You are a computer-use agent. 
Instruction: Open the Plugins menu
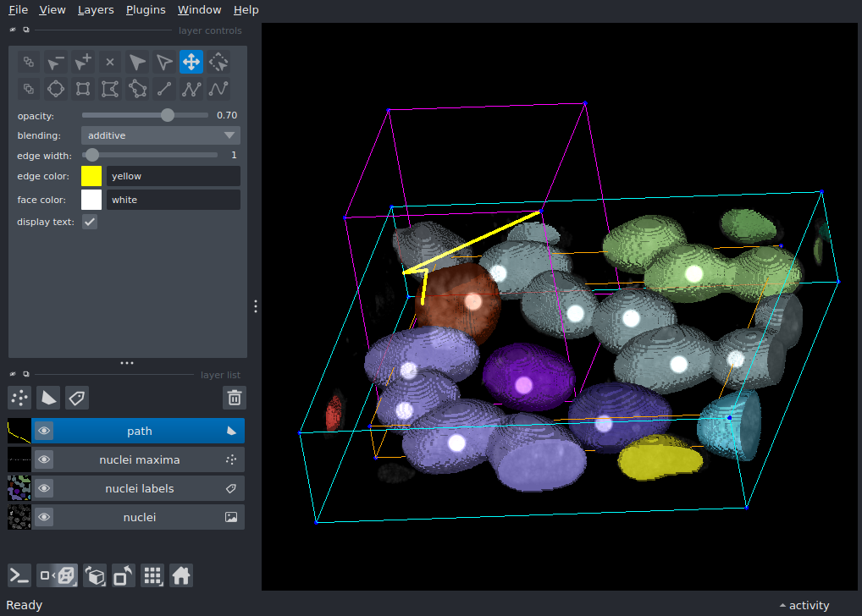(x=145, y=9)
